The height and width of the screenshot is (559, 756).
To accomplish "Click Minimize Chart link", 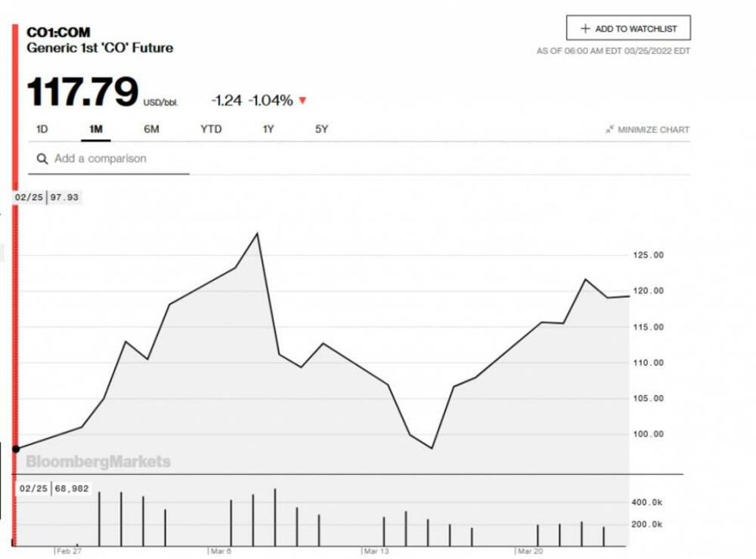I will point(653,129).
